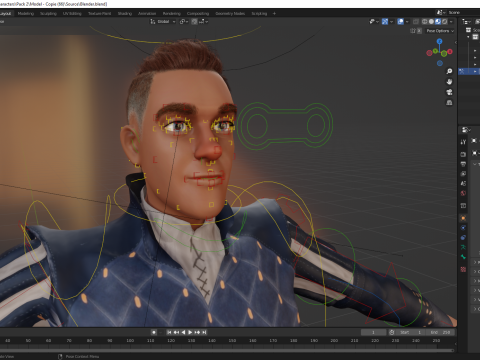Open the Bone properties tab icon
Viewport: 480px width, 360px height.
(x=463, y=257)
